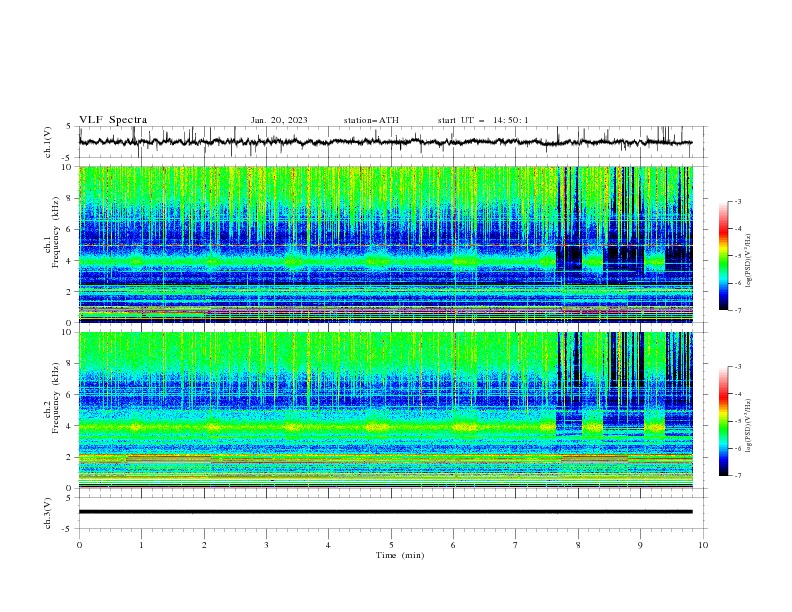Click time axis tick label "5"
The image size is (792, 612).
pos(391,545)
